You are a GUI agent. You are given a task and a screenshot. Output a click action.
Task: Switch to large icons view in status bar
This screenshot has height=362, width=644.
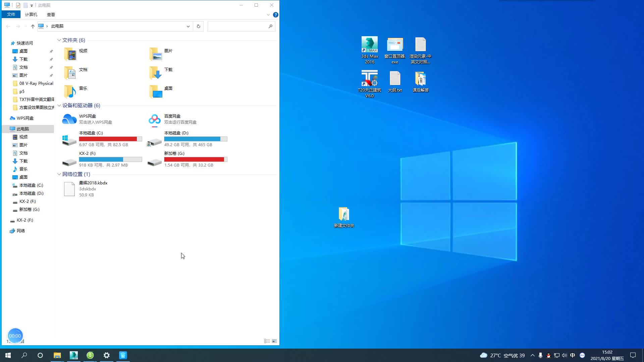274,341
